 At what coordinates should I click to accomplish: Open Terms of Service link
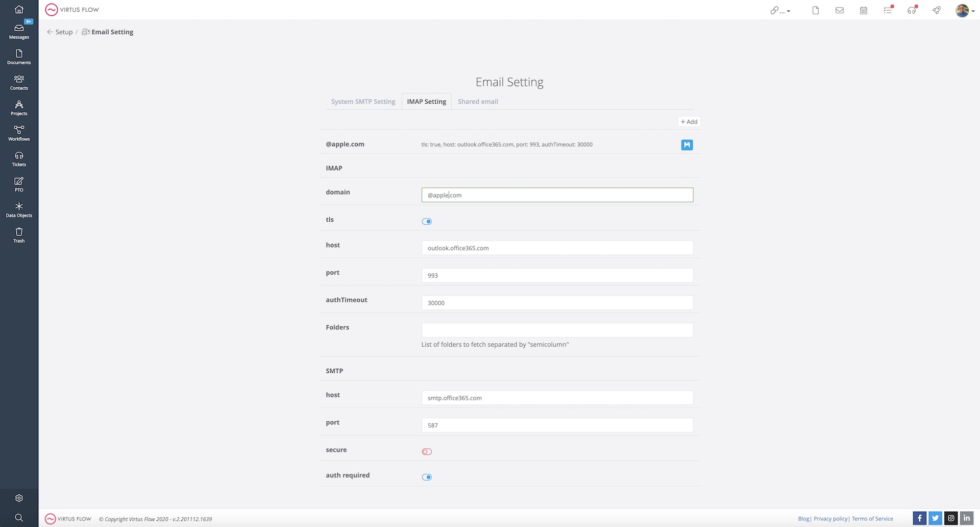click(x=872, y=519)
